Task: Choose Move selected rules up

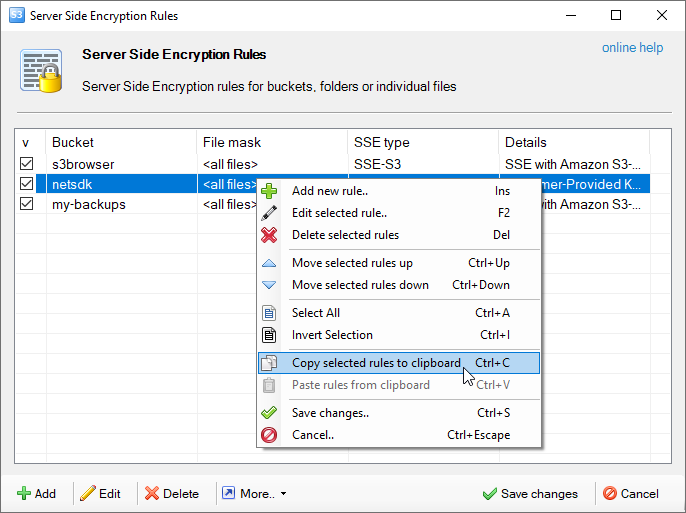Action: (x=399, y=263)
